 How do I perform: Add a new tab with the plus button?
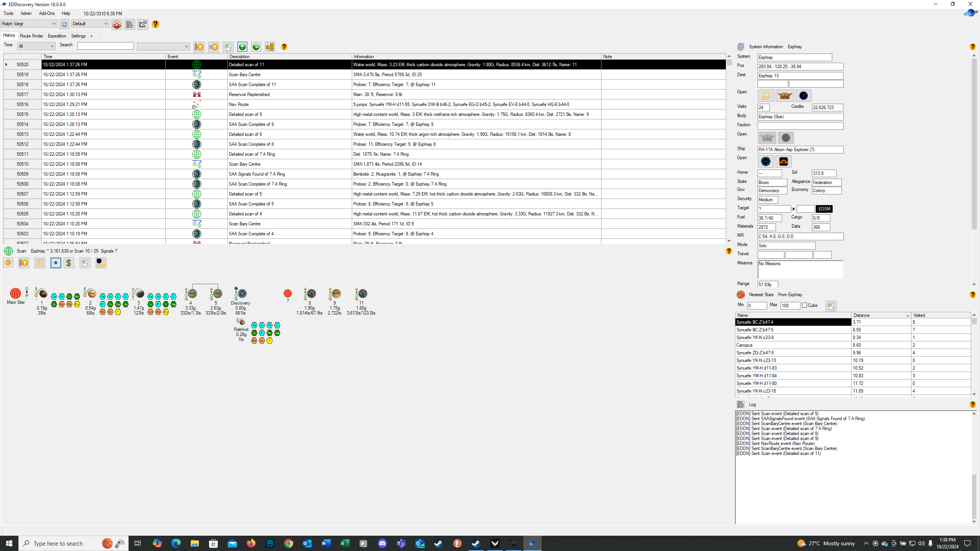tap(91, 36)
